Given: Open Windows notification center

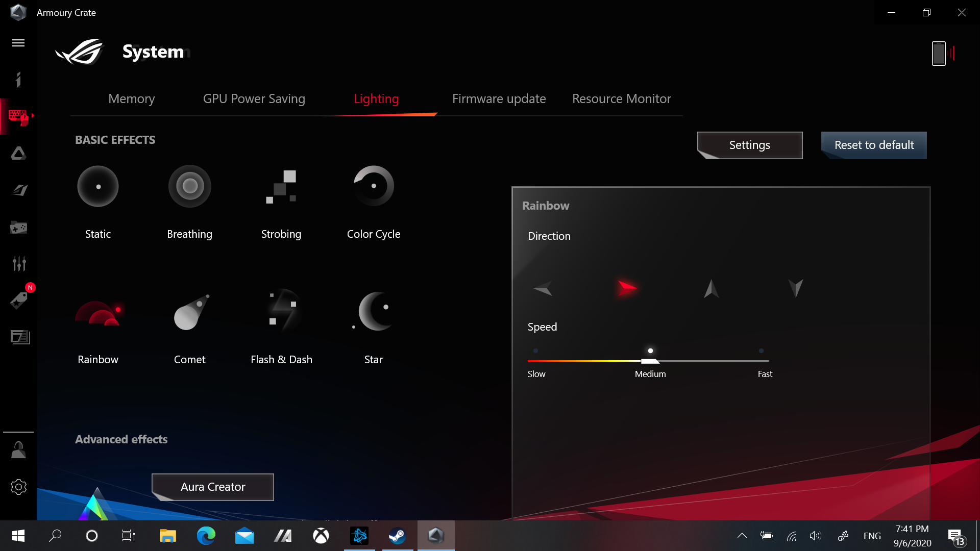Looking at the screenshot, I should click(x=957, y=537).
